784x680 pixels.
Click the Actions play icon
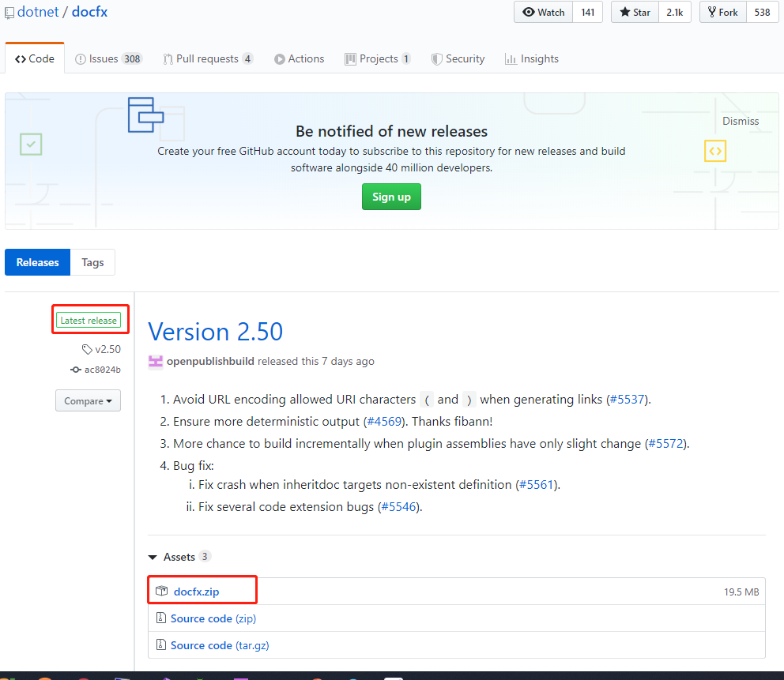tap(280, 59)
